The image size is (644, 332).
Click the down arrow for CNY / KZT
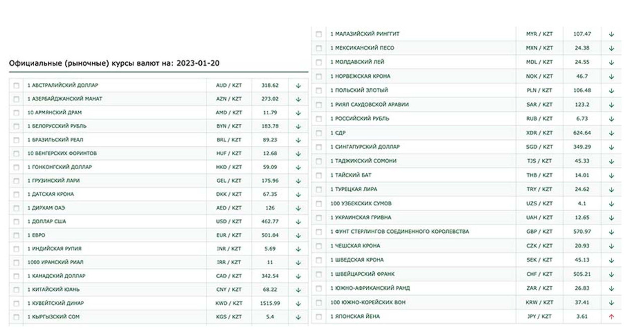298,290
